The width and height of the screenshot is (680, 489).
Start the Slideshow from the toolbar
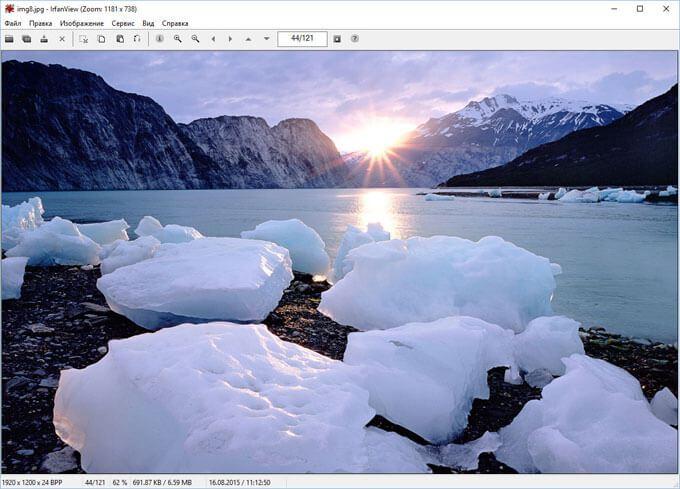(27, 39)
